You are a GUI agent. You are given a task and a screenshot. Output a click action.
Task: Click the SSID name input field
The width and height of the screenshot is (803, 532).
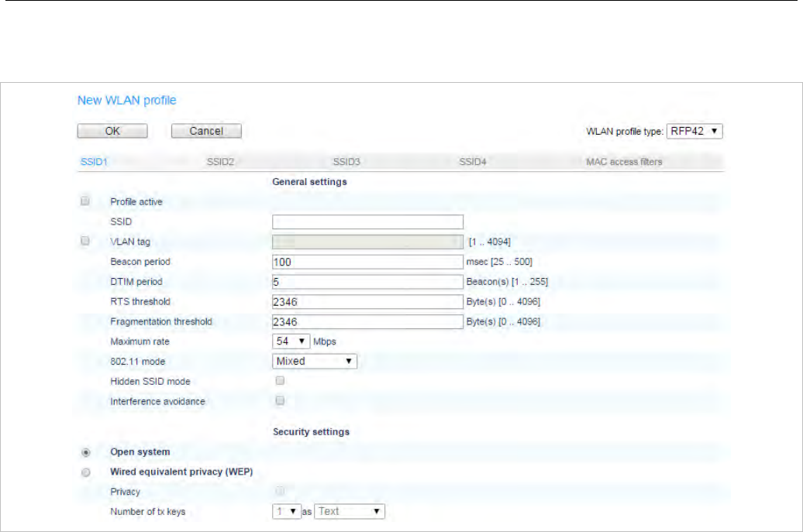point(367,222)
